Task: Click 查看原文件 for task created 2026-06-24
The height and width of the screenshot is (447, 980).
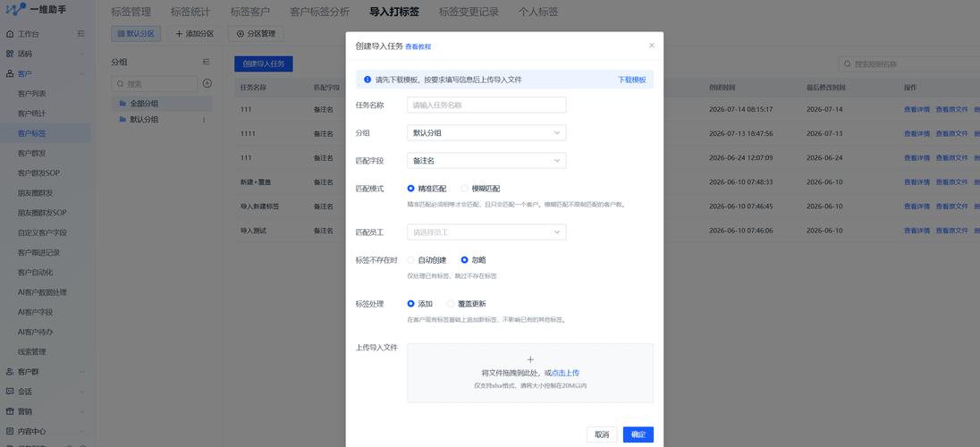Action: 952,157
